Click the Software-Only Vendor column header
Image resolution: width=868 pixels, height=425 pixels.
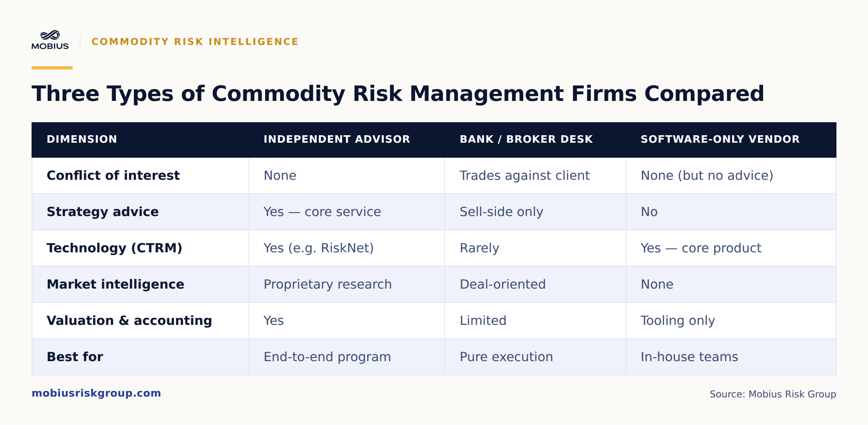coord(720,139)
